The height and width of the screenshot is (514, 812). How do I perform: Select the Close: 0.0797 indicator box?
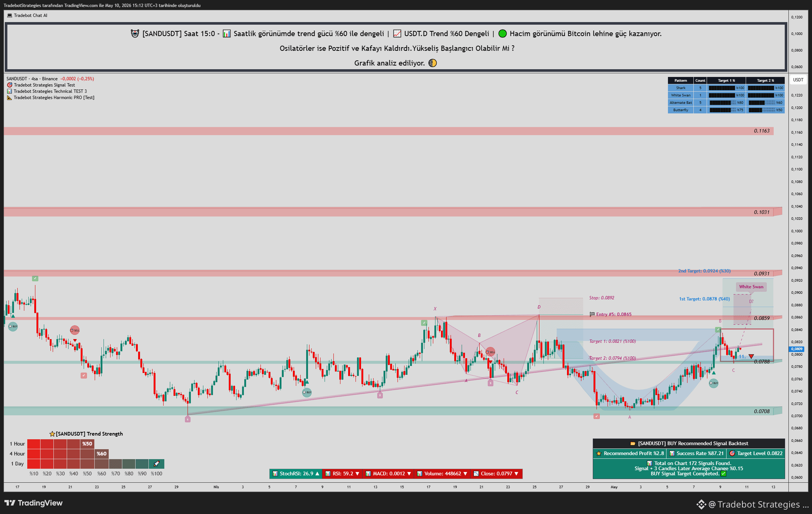pyautogui.click(x=496, y=474)
